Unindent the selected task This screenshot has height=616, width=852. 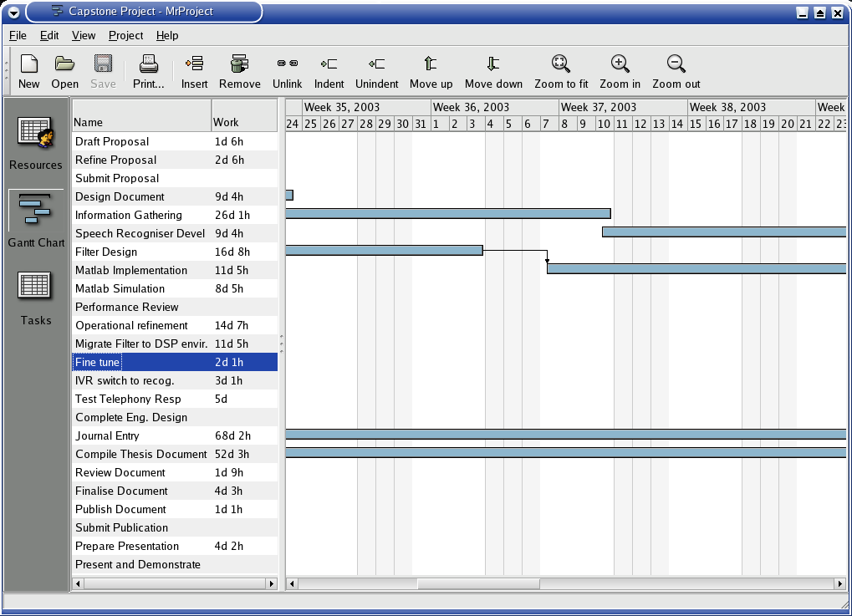[x=376, y=64]
